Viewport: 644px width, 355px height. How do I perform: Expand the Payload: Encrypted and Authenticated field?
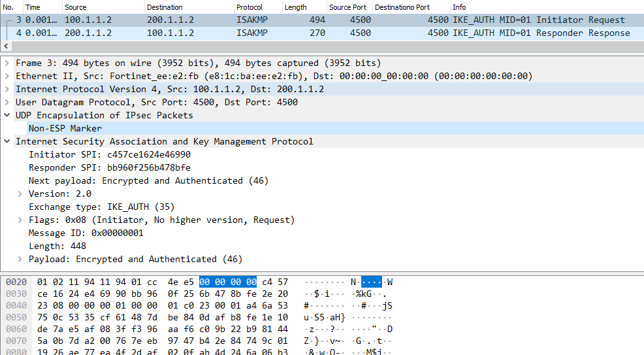click(20, 260)
